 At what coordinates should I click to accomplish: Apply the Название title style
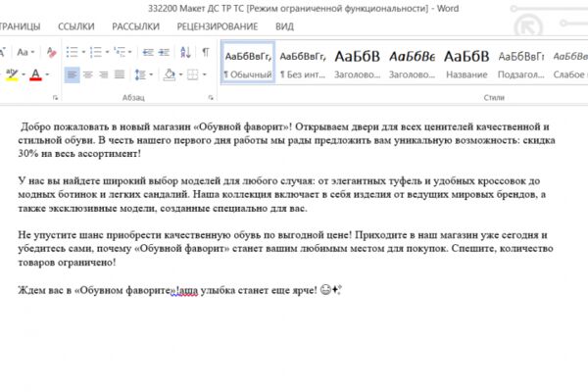pos(466,63)
